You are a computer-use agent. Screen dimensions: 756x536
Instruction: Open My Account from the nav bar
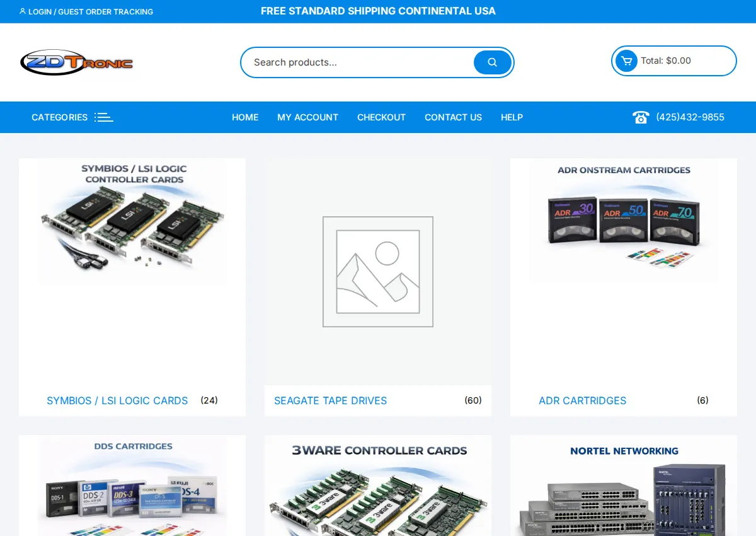[307, 117]
